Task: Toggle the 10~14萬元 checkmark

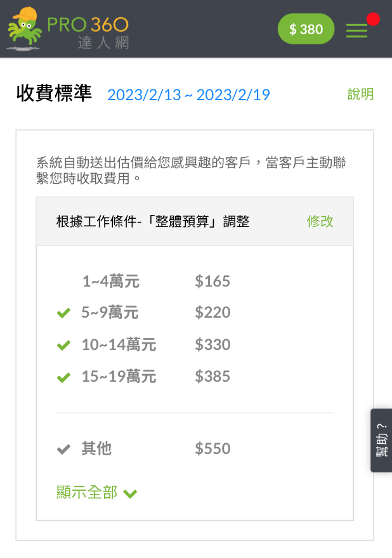Action: pos(63,346)
